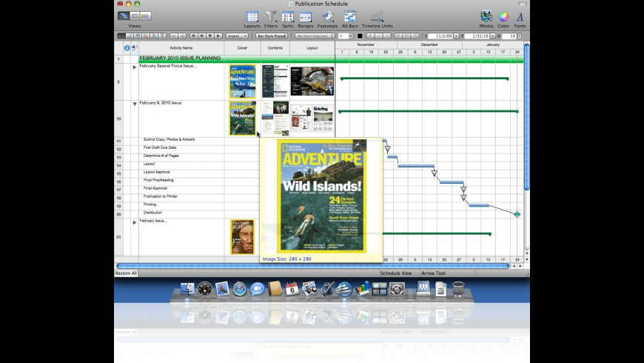Click the Layout column header
This screenshot has width=644, height=363.
coord(312,48)
